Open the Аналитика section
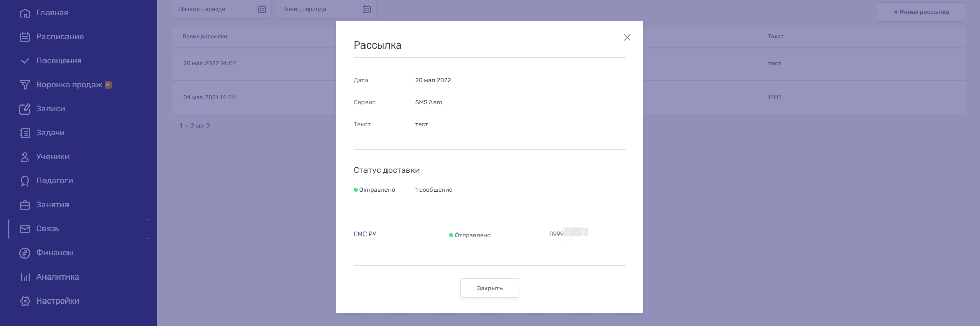980x326 pixels. coord(57,277)
